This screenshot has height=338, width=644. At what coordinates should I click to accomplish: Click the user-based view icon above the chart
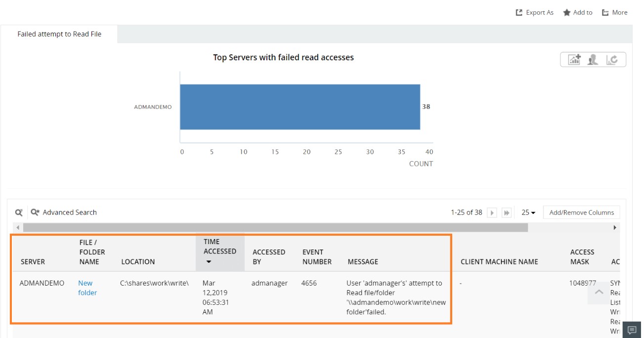[x=592, y=59]
